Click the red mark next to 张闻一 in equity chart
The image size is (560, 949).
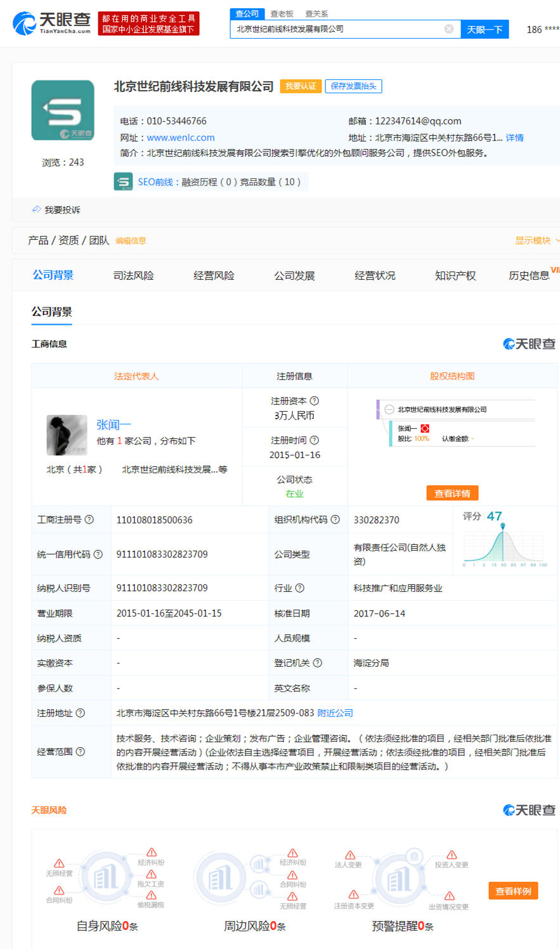(425, 429)
